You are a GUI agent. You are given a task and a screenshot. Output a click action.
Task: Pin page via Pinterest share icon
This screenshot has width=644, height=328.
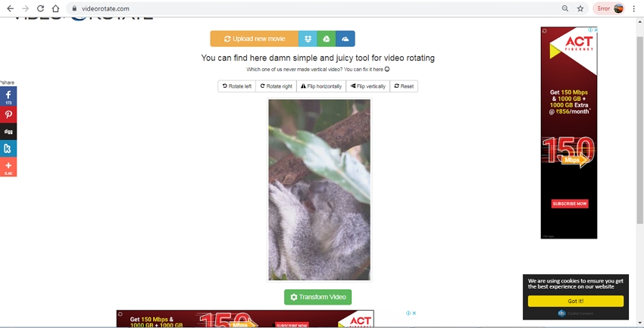(8, 115)
